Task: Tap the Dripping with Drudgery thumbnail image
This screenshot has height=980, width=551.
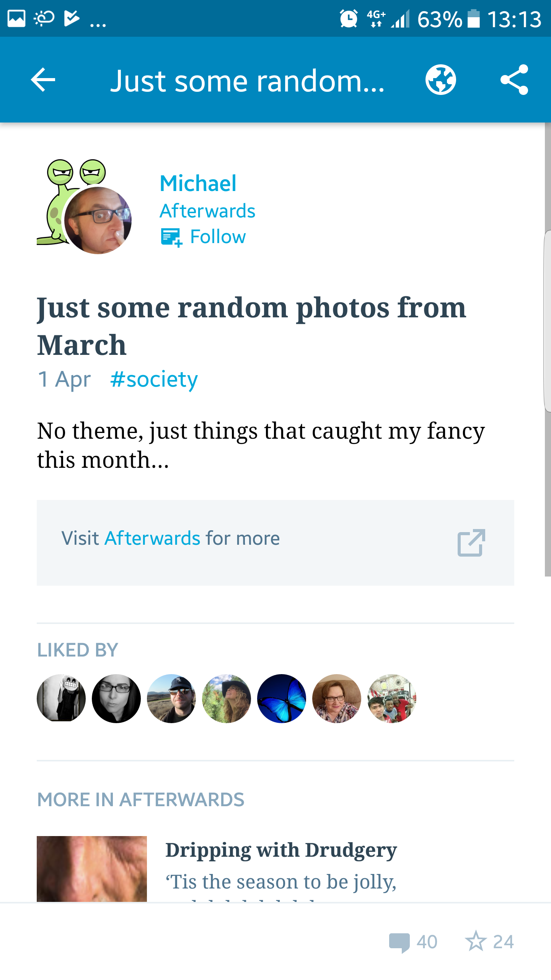Action: point(92,869)
